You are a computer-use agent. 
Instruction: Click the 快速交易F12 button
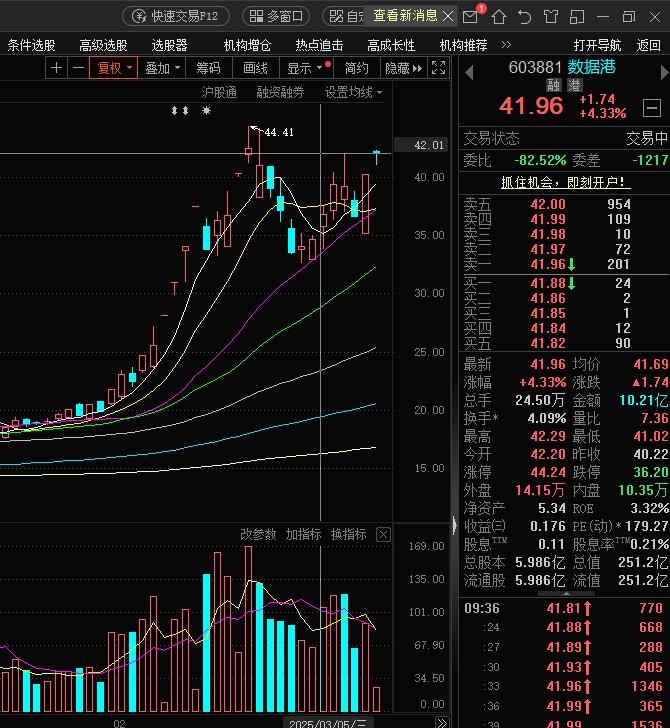point(176,16)
